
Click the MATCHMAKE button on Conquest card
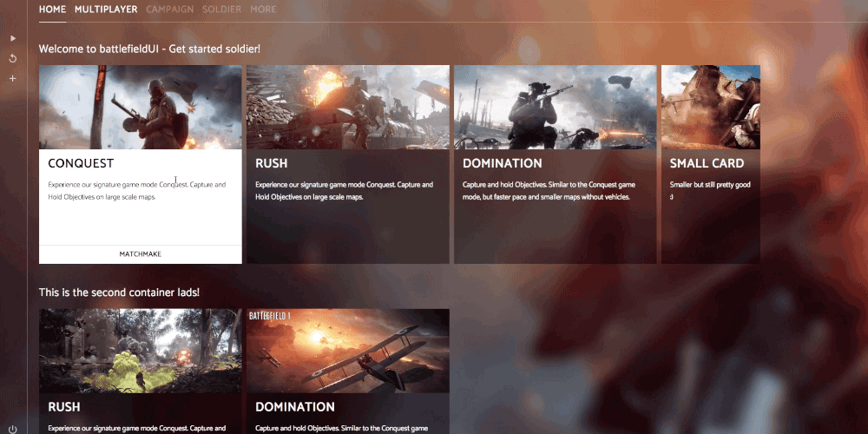click(141, 254)
